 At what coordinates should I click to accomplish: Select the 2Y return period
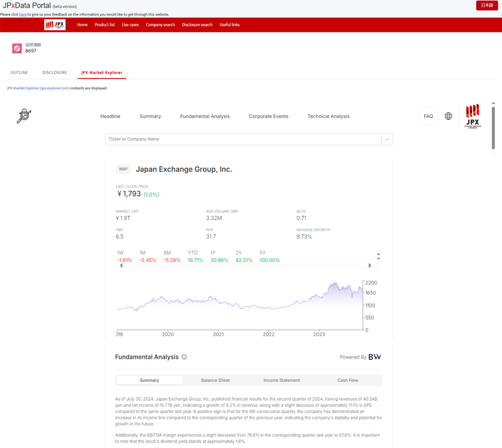pos(244,256)
